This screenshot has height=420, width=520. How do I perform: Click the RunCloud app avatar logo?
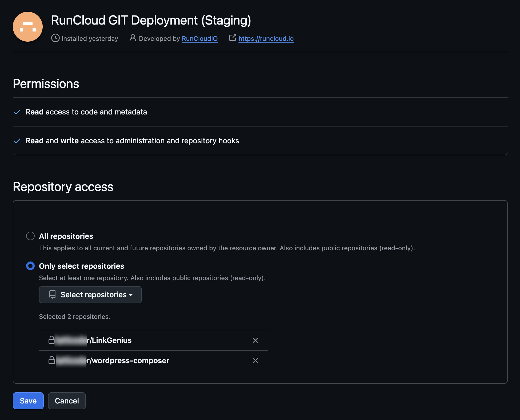tap(28, 27)
